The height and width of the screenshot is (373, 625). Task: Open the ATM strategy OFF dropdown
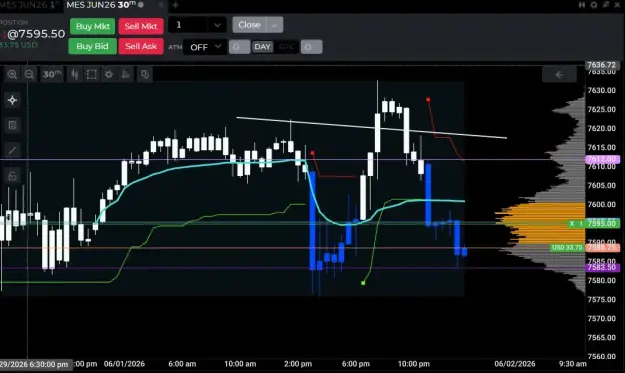coord(205,47)
